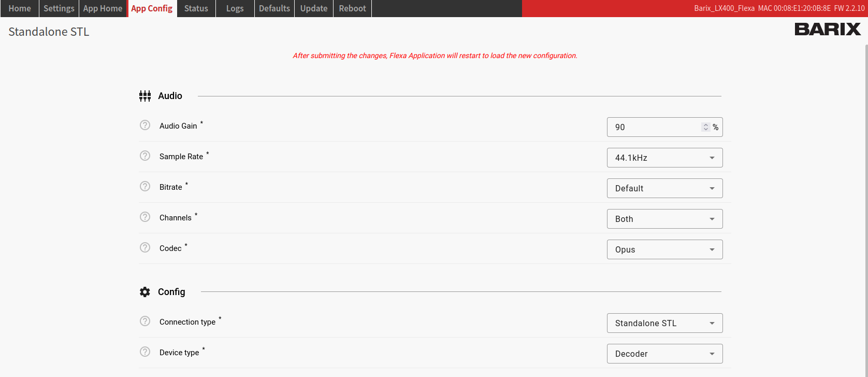The height and width of the screenshot is (377, 868).
Task: Open Channels dropdown showing Both
Action: point(664,219)
